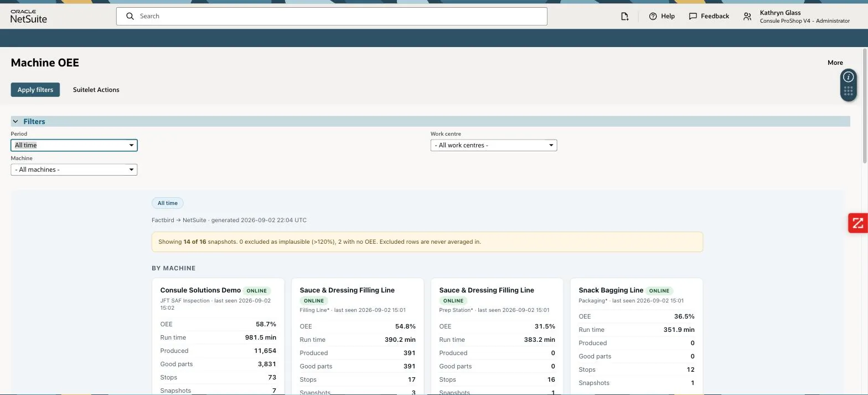Click the Factbird generated timestamp line
The image size is (868, 395).
coord(229,220)
